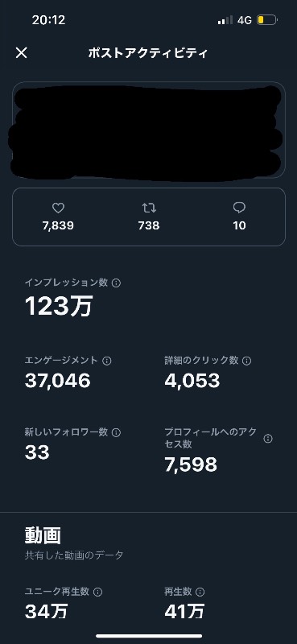Open info icon beside 詳細のクリック数

tap(246, 361)
